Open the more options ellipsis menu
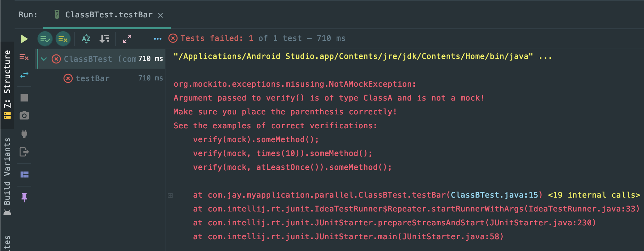Screen dimensions: 644x251 pyautogui.click(x=157, y=39)
